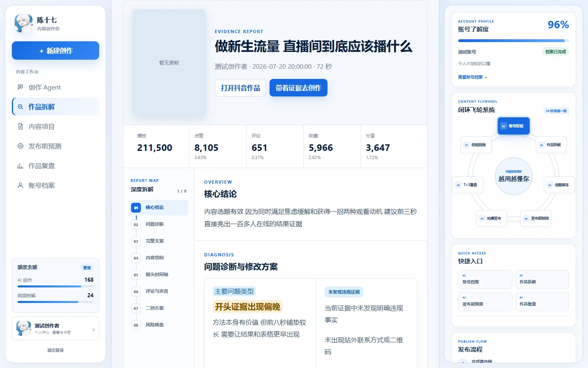Click the 新建创作 button
This screenshot has width=588, height=368.
[x=56, y=51]
